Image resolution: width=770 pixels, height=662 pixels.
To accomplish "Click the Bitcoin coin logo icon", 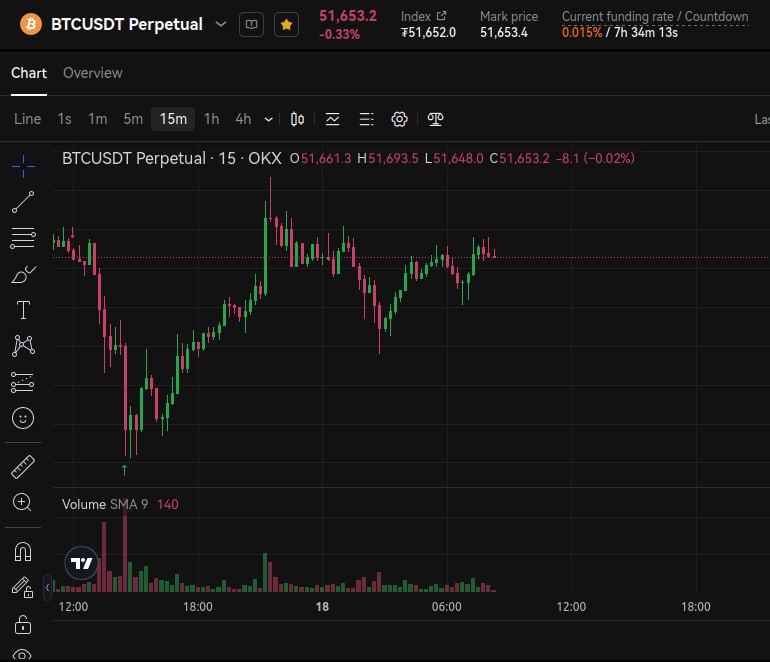I will tap(30, 24).
